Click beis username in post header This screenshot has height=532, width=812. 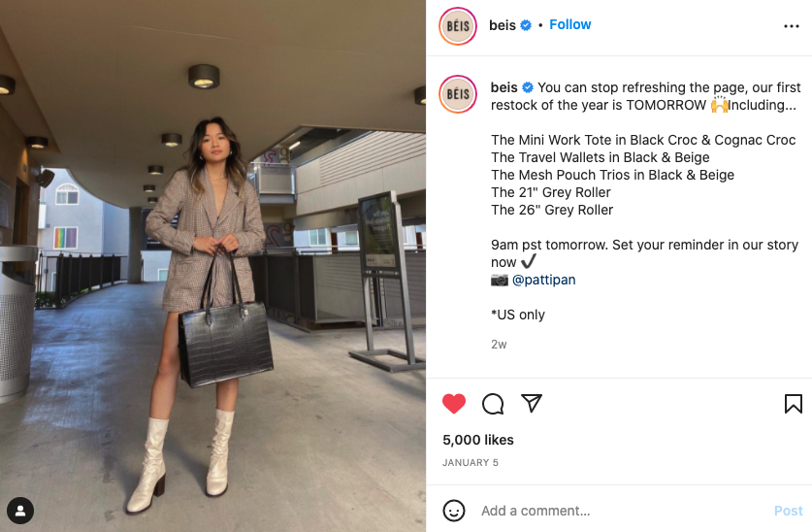point(503,25)
